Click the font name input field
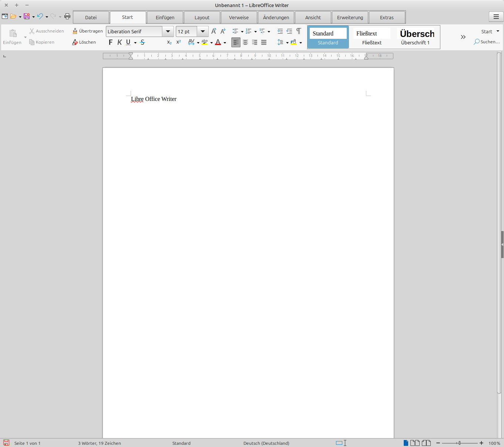Screen dimensions: 504x447 [134, 31]
